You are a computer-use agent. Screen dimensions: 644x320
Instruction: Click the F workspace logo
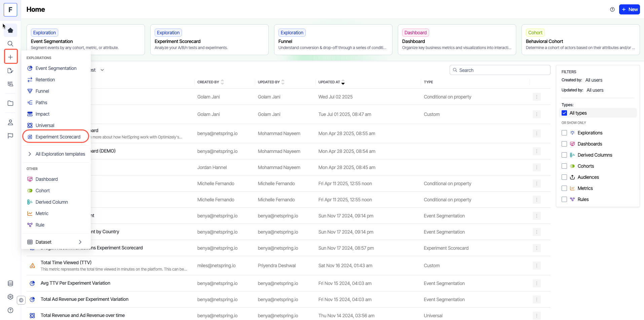(10, 9)
